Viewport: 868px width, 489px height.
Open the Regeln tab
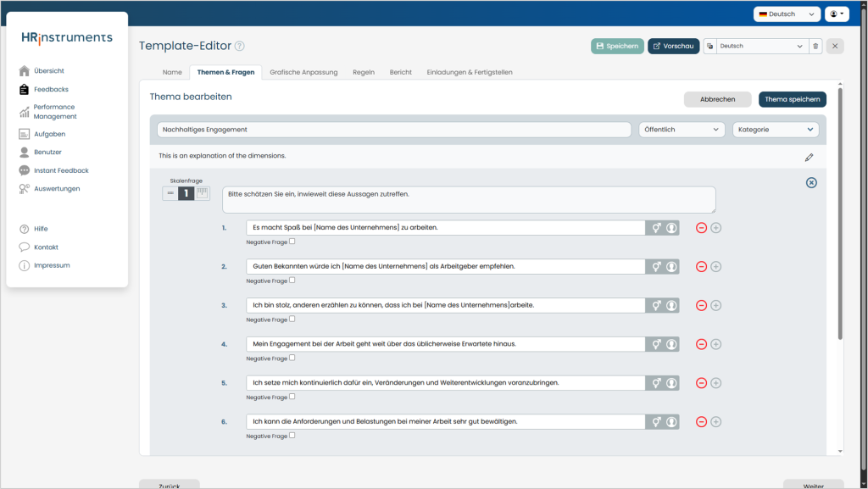click(364, 73)
